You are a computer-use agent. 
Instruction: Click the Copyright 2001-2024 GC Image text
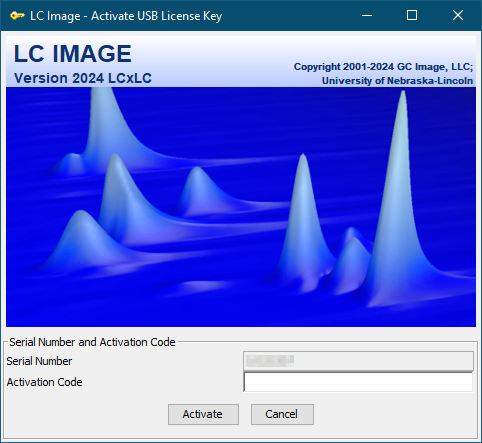[x=383, y=67]
